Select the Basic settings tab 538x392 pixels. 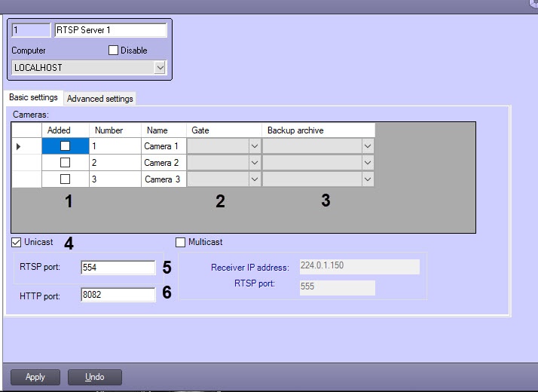(x=33, y=98)
